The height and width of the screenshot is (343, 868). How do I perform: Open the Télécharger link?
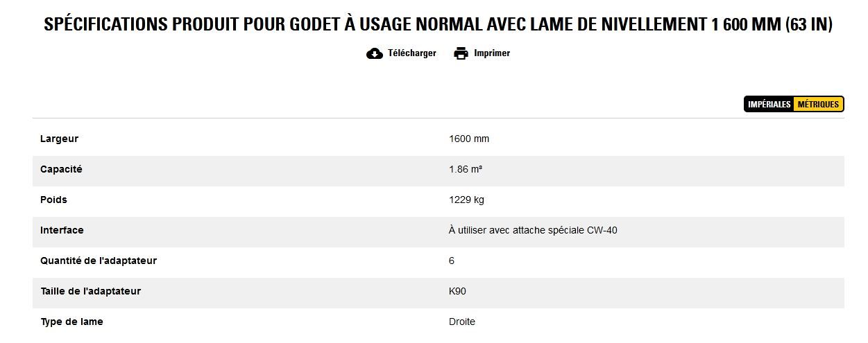coord(411,53)
